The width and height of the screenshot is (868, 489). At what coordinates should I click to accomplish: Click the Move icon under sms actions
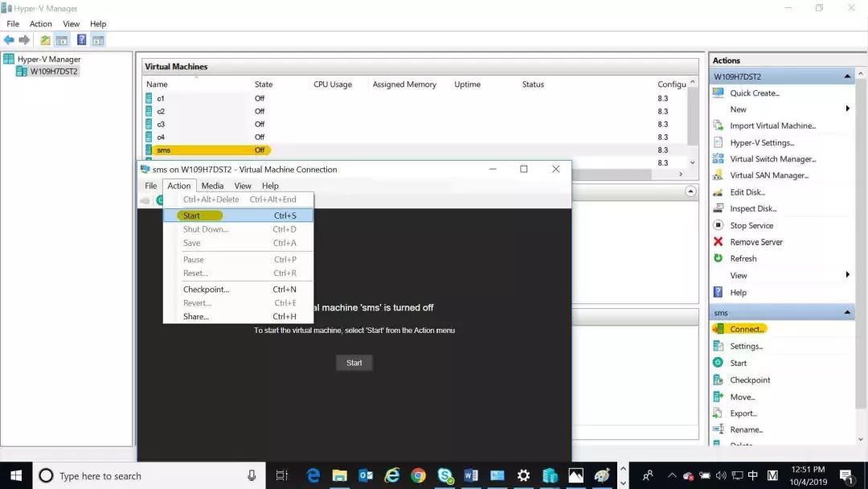pos(718,397)
